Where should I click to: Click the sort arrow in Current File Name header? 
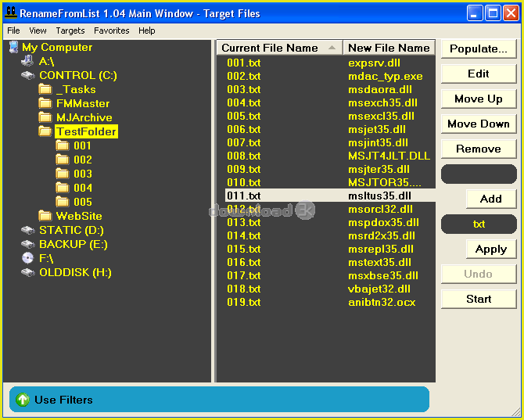(x=332, y=48)
